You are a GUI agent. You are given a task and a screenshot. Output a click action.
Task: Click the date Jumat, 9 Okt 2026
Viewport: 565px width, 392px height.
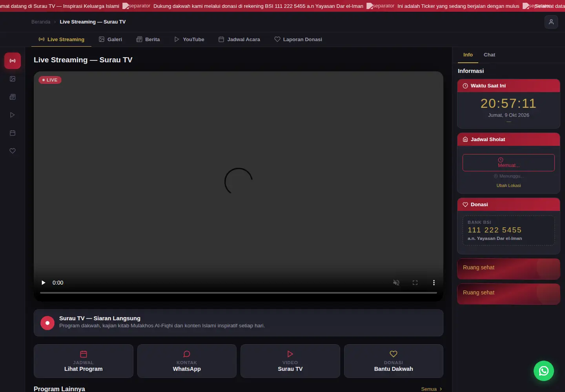(x=508, y=115)
